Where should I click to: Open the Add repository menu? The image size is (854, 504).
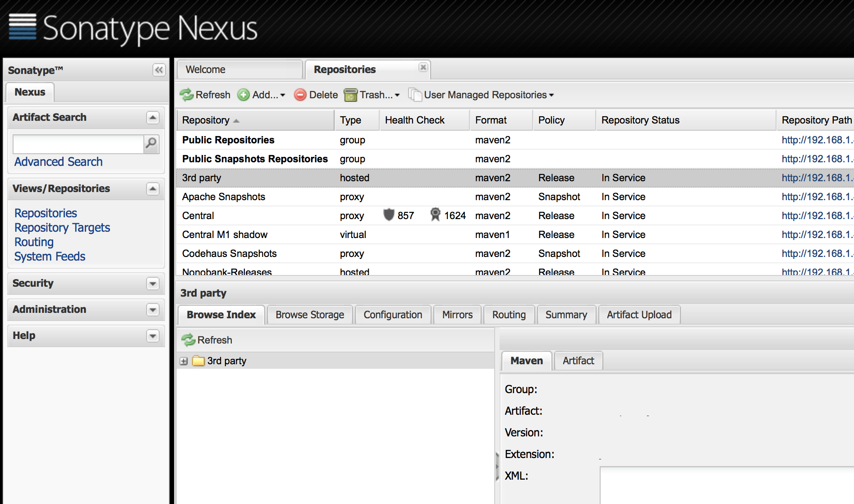pos(262,95)
